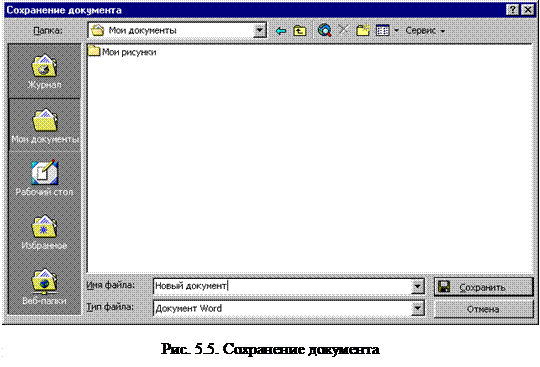This screenshot has height=367, width=540.
Task: Create a new folder
Action: 363,30
